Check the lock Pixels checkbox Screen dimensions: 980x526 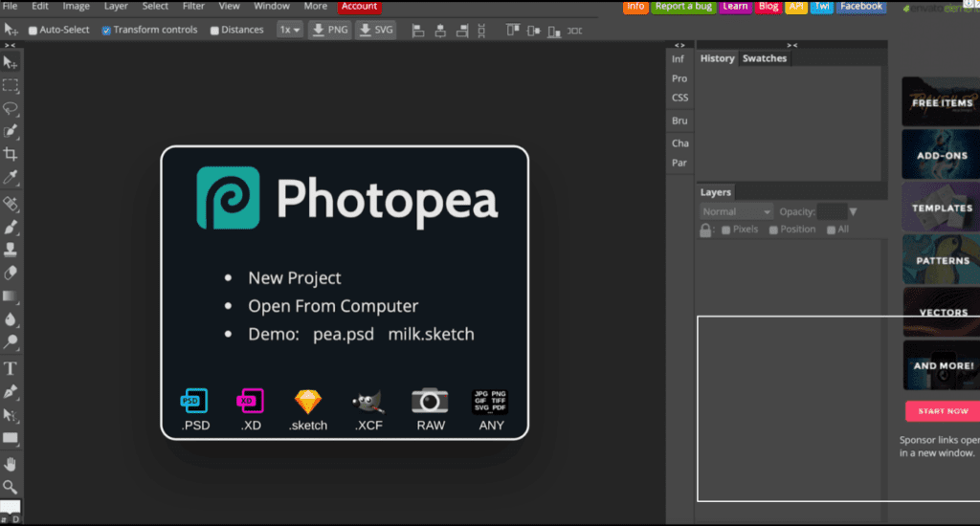(x=725, y=230)
